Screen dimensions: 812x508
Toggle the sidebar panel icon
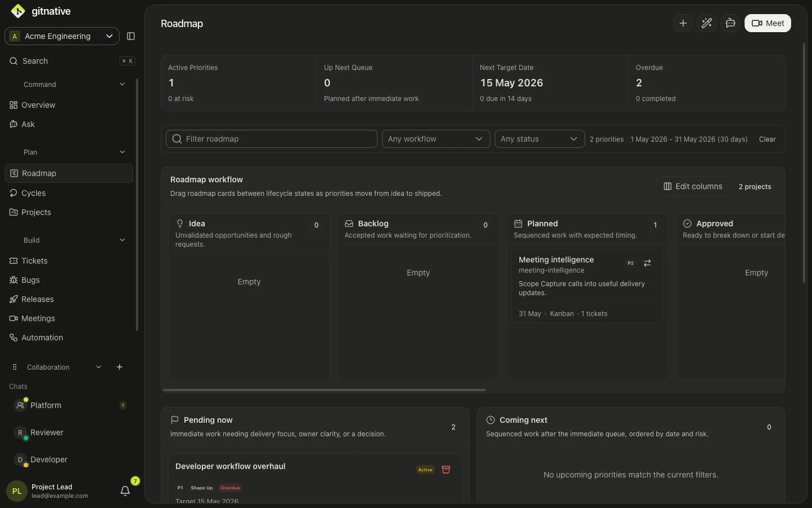[x=131, y=36]
